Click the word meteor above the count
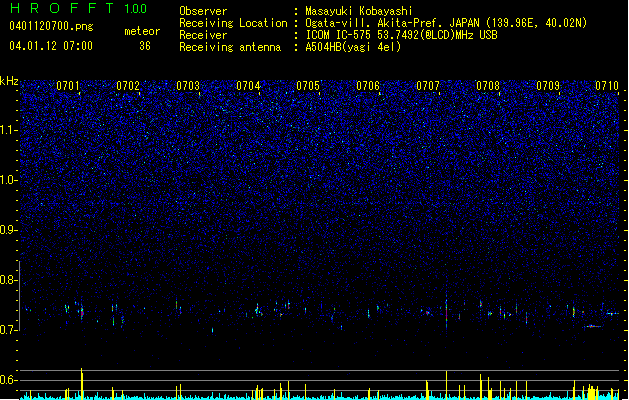 (x=142, y=31)
